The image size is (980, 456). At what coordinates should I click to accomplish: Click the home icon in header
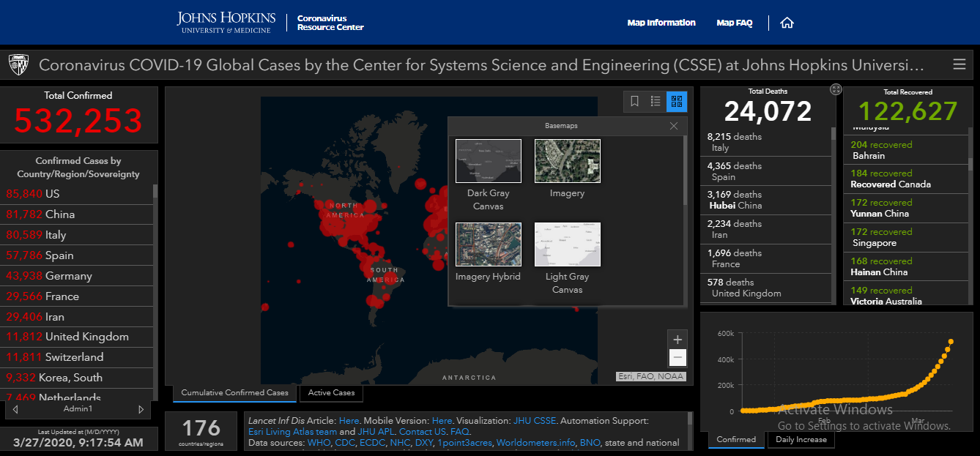(787, 23)
